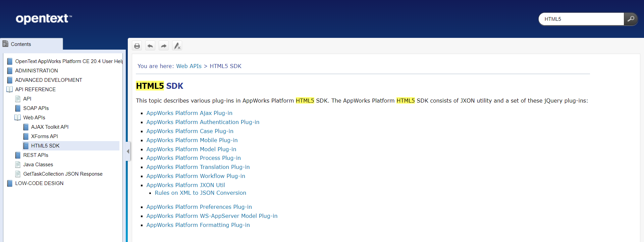
Task: Open AppWorks Platform Mobile Plug-in link
Action: coord(192,140)
